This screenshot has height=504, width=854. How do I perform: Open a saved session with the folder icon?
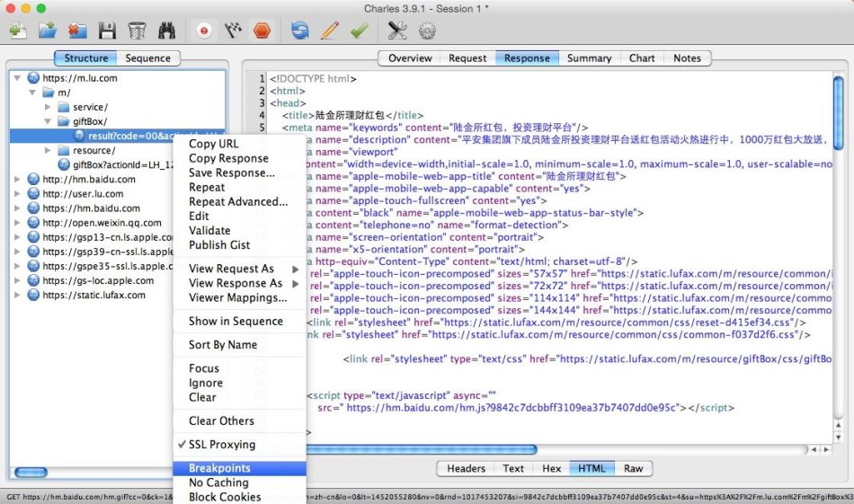[x=48, y=31]
